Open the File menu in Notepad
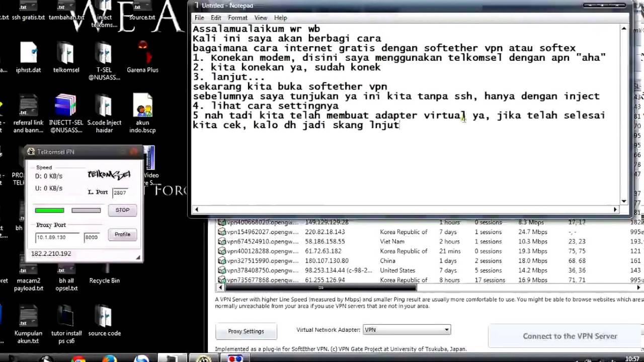This screenshot has height=362, width=644. click(199, 18)
